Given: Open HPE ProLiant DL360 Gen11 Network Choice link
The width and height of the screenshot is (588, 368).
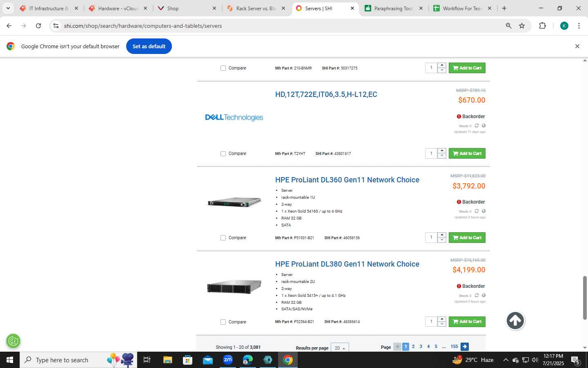Looking at the screenshot, I should pos(347,180).
